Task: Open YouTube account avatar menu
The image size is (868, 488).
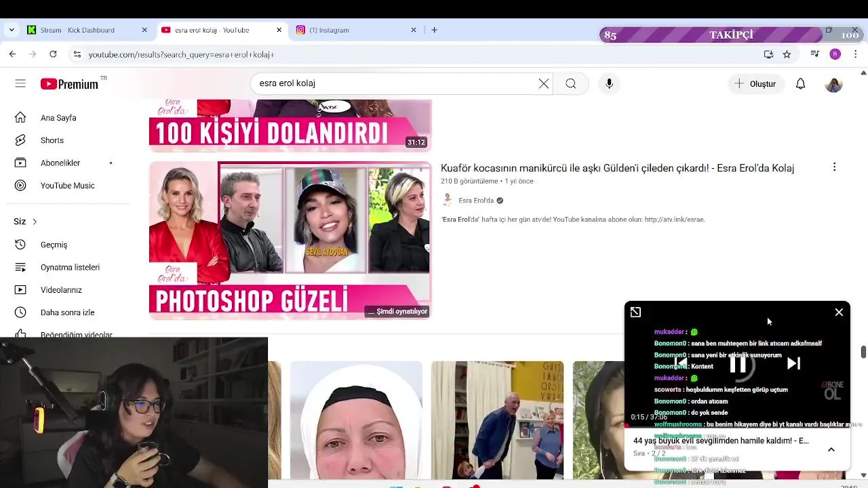Action: pos(833,84)
